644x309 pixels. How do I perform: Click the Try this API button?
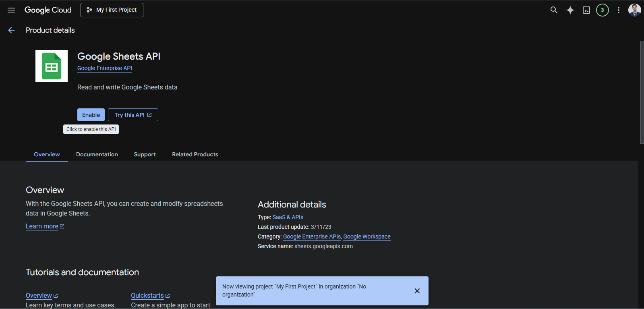click(x=133, y=115)
